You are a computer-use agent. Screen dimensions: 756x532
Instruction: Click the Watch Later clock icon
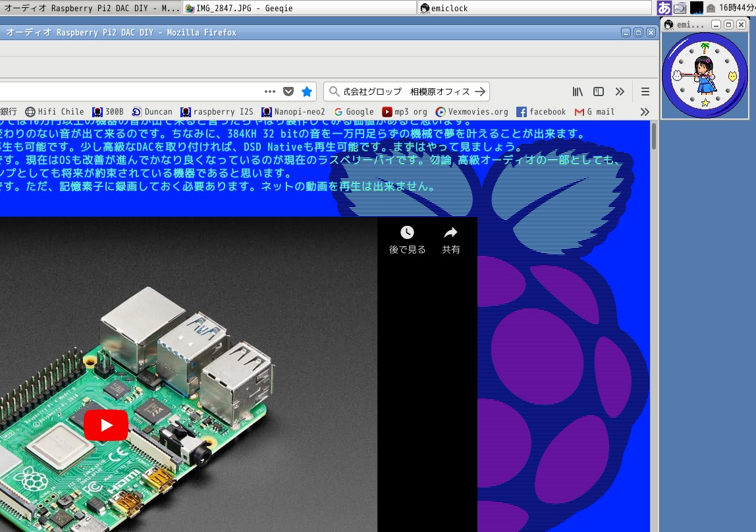point(407,232)
